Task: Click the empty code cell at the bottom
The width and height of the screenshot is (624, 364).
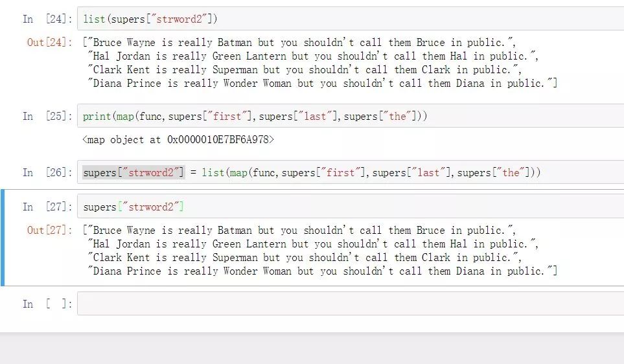Action: point(351,304)
